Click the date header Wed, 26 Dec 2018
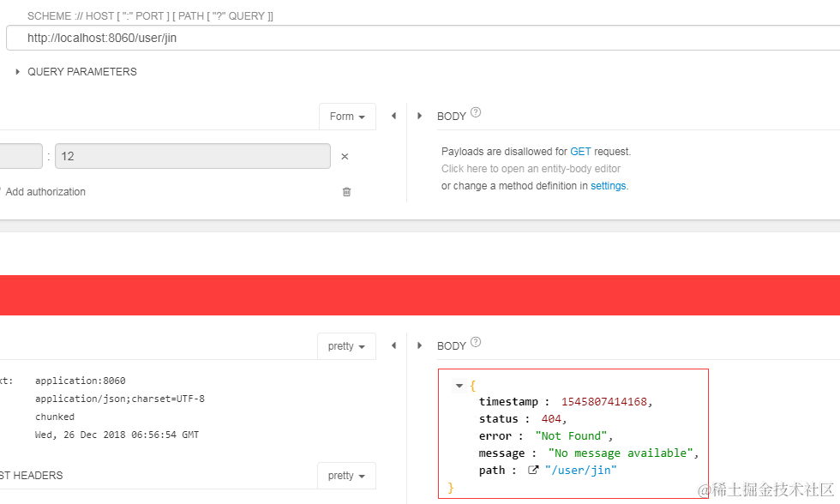This screenshot has height=504, width=840. [117, 435]
